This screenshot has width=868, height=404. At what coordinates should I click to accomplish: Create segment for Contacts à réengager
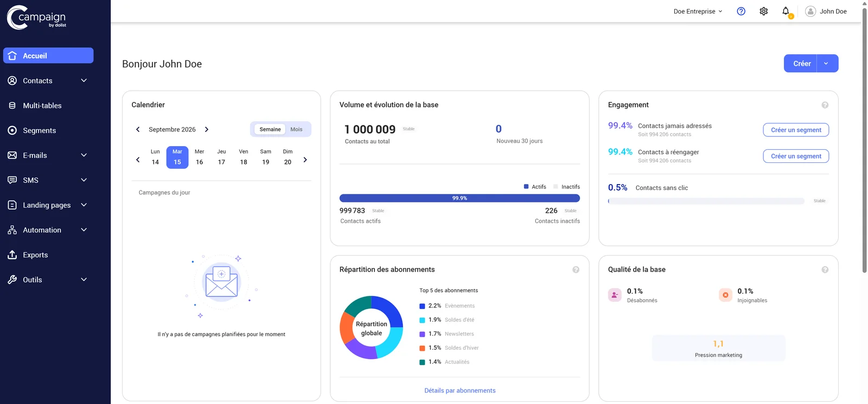click(796, 156)
